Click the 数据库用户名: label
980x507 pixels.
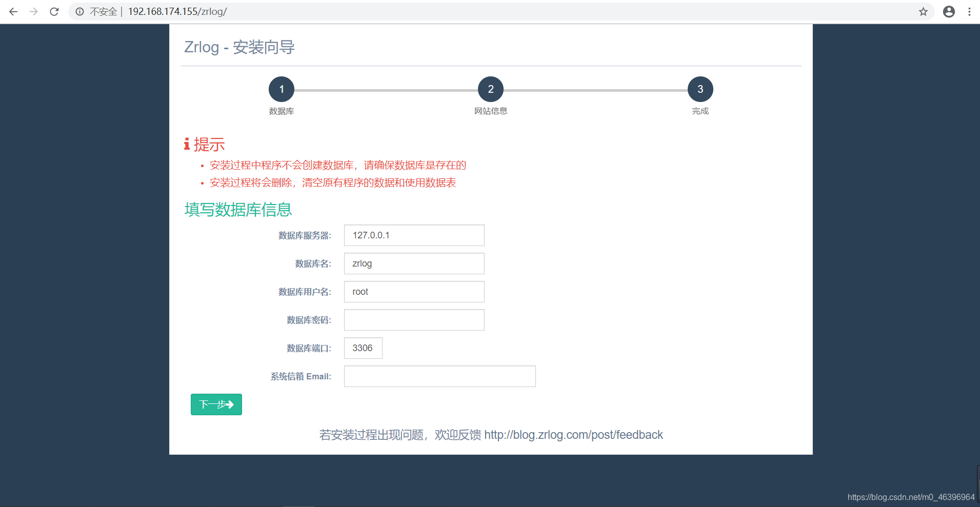pos(305,292)
